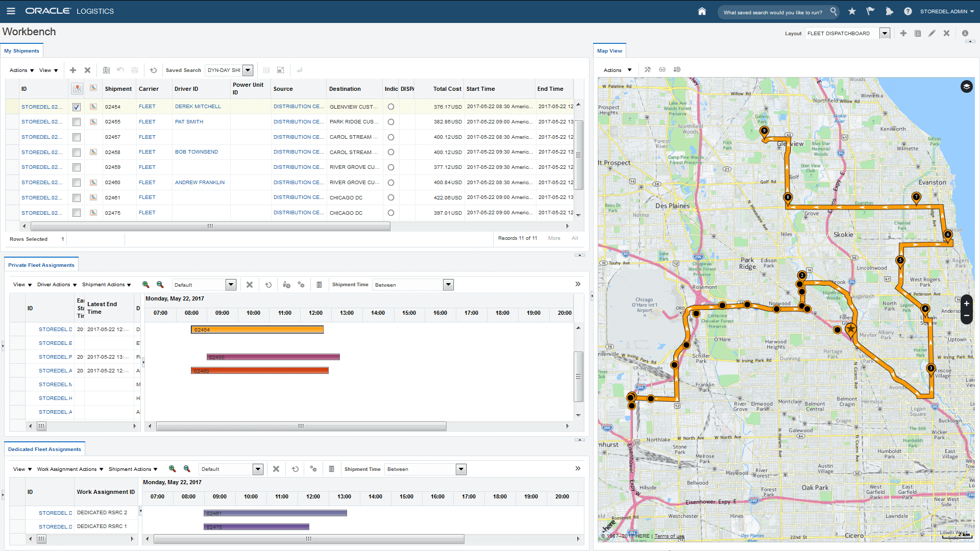Check the checkbox for shipment 02455
Viewport: 980px width, 551px height.
tap(77, 122)
